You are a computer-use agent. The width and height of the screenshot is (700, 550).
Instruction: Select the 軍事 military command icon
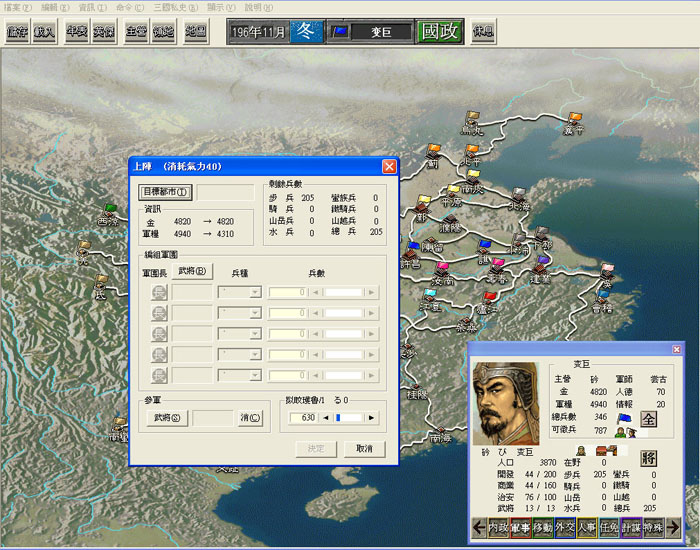(521, 527)
